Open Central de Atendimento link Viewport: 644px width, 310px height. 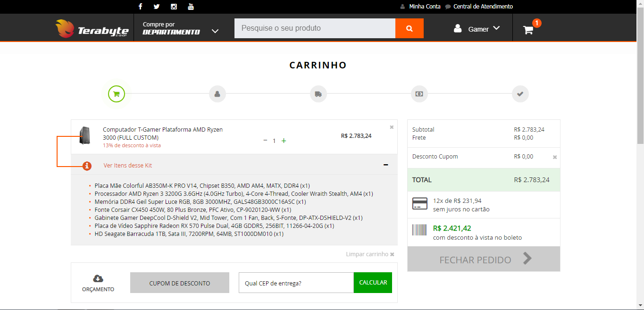483,7
